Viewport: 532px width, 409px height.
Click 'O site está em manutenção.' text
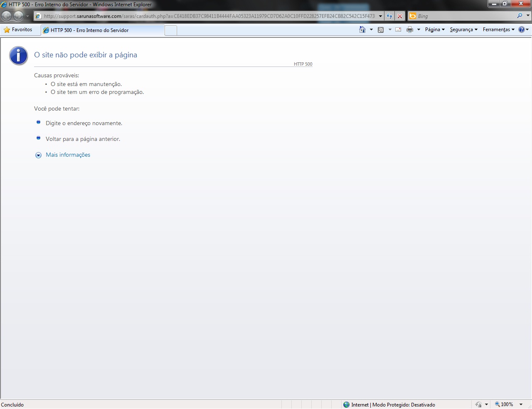pyautogui.click(x=86, y=84)
